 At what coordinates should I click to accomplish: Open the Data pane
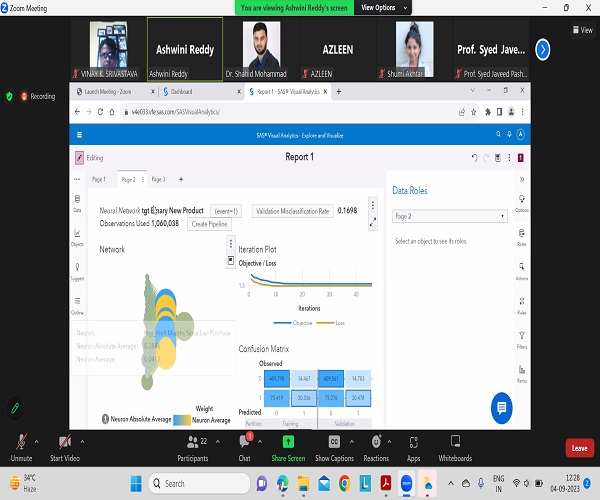77,204
